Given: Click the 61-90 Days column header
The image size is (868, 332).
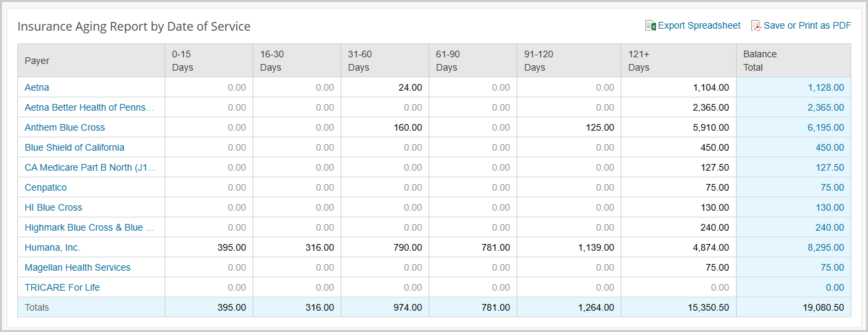Looking at the screenshot, I should pyautogui.click(x=473, y=61).
